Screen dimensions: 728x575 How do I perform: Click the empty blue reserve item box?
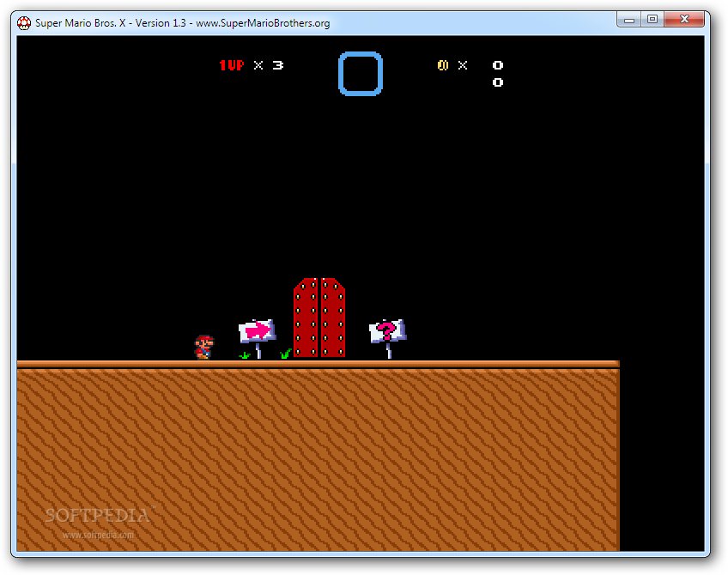tap(361, 74)
